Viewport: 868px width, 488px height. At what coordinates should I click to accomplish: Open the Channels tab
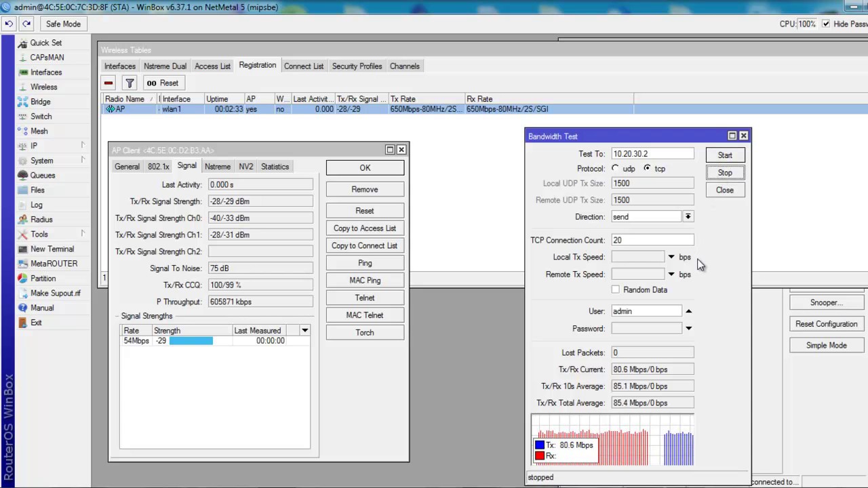405,66
